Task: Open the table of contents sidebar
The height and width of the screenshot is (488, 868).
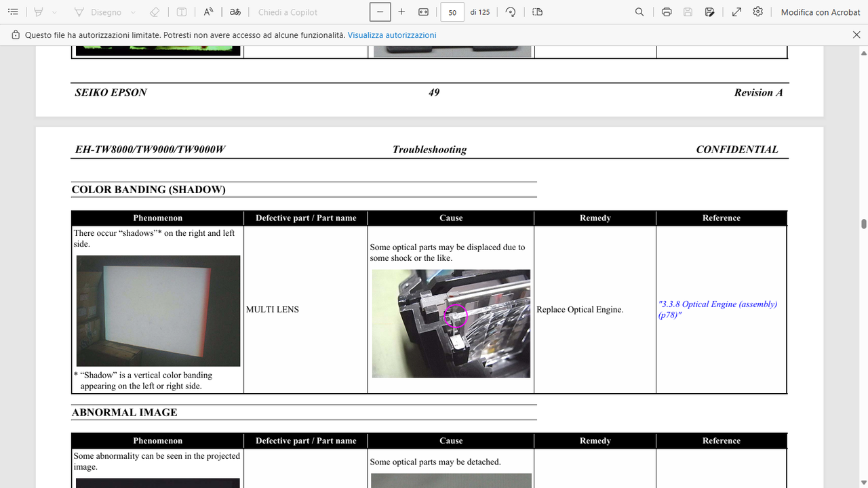Action: pos(13,12)
